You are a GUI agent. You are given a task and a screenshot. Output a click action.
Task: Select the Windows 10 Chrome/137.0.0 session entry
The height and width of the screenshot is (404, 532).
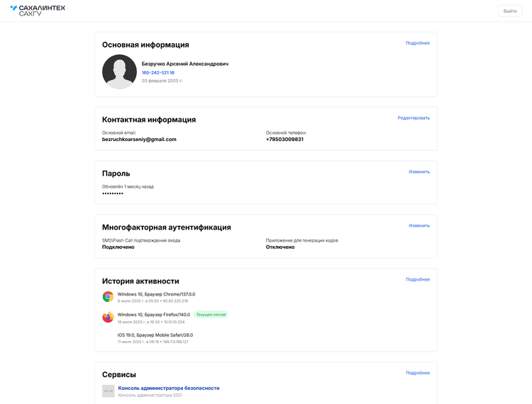[157, 297]
